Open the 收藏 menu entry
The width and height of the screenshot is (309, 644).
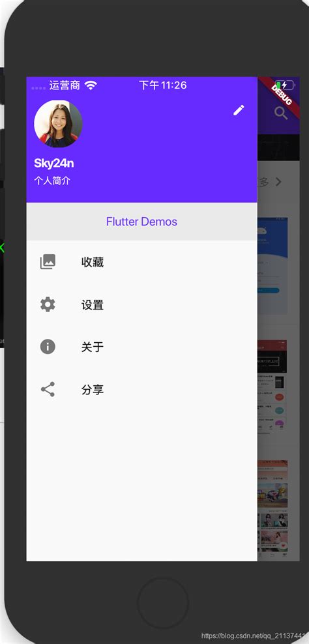[141, 261]
